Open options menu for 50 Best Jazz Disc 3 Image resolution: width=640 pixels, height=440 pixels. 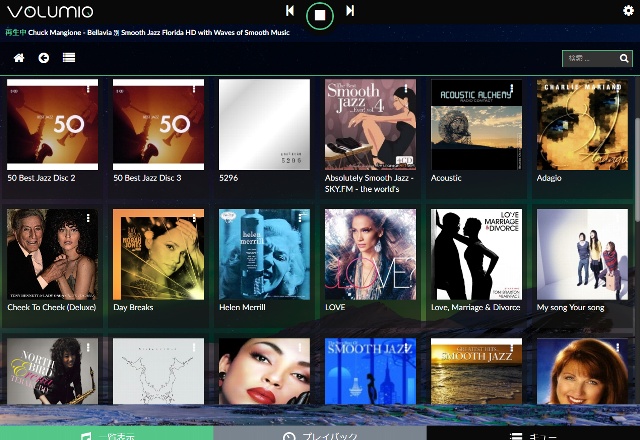194,89
